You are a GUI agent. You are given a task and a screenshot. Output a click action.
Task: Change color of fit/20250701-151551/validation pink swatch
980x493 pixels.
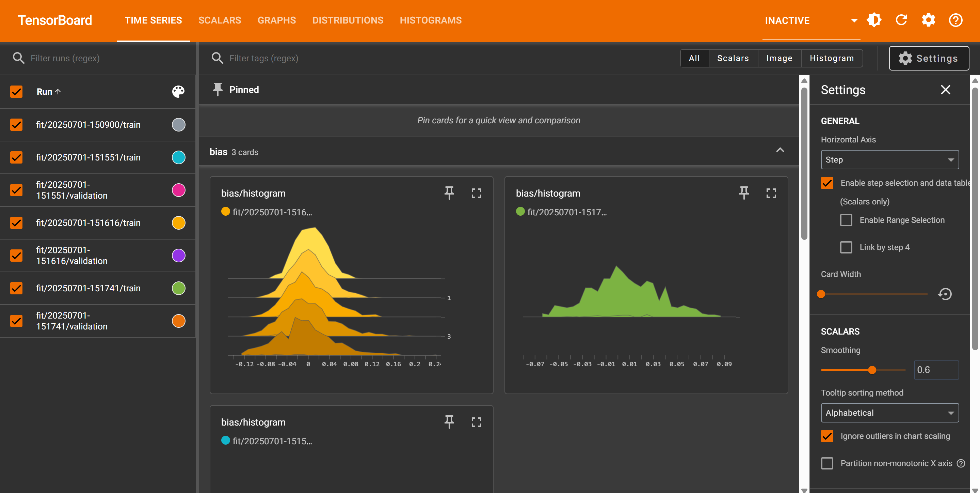point(178,190)
